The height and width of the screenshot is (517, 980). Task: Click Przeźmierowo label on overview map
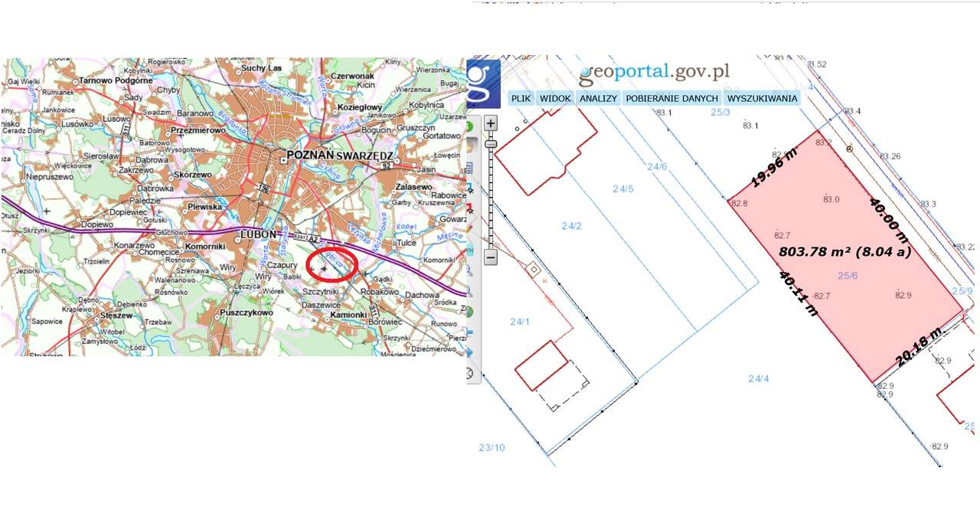pos(197,130)
